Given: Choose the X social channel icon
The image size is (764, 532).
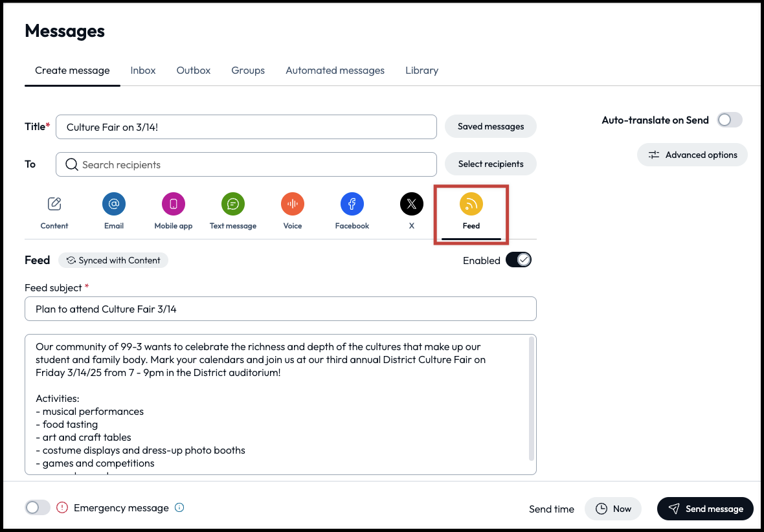Looking at the screenshot, I should point(412,205).
